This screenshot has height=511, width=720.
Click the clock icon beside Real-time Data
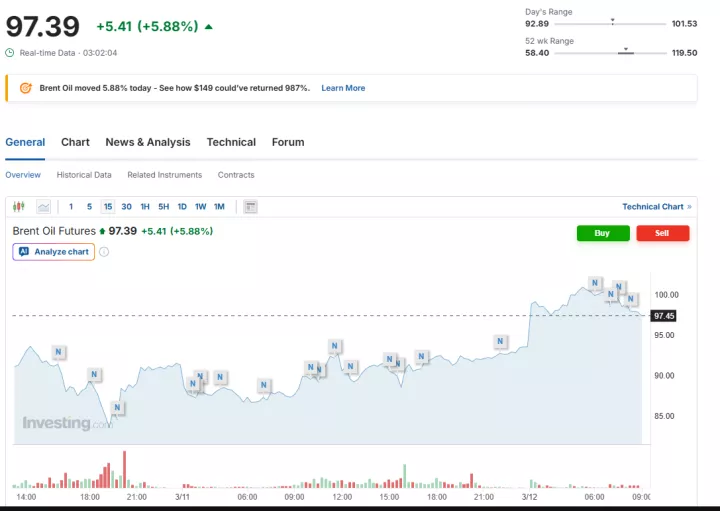tap(10, 52)
